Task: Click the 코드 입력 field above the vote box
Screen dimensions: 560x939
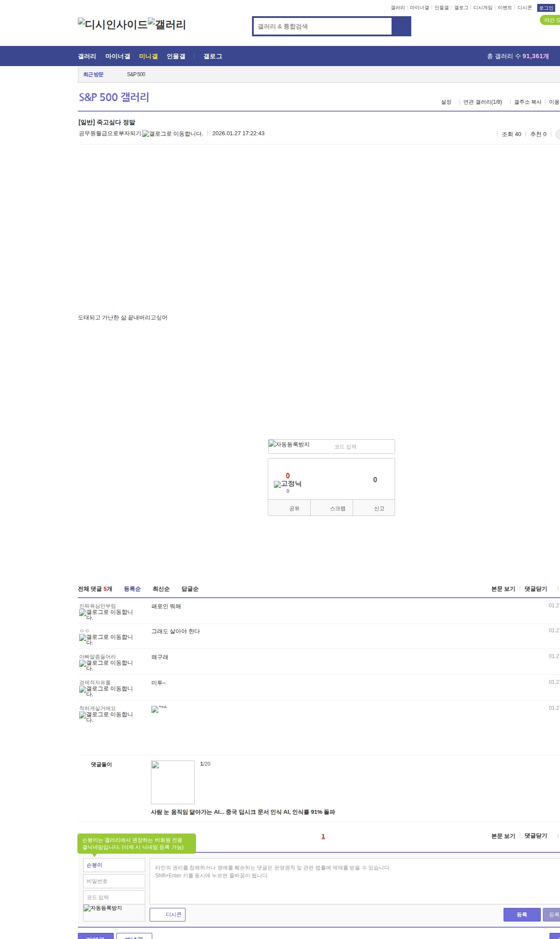Action: (363, 447)
